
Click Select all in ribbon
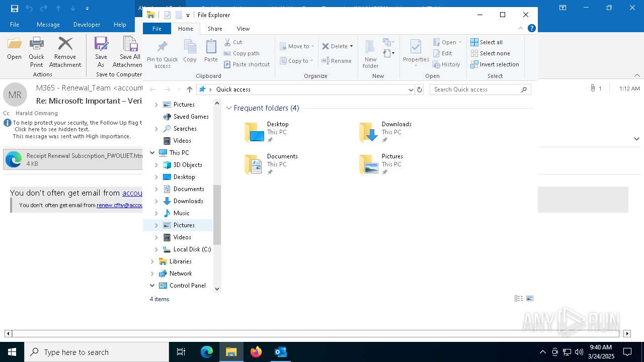tap(486, 42)
